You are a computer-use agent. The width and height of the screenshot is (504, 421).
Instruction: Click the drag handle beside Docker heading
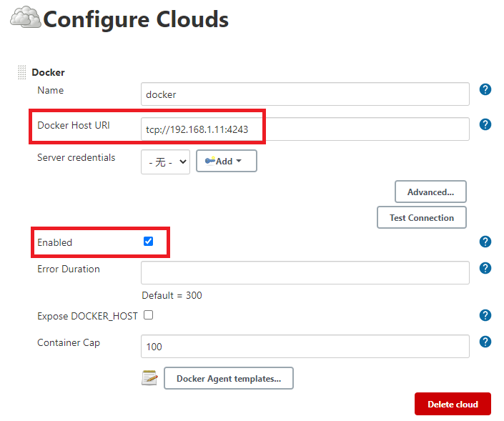[x=21, y=72]
